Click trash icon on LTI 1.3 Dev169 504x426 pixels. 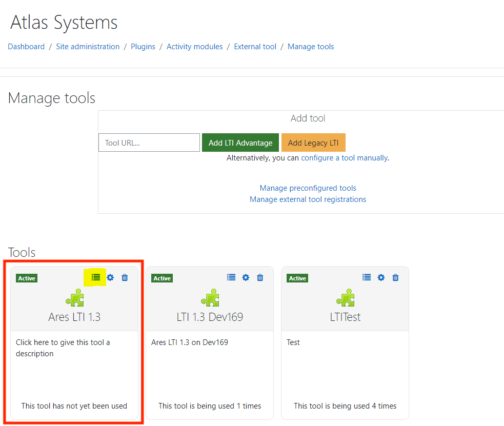[260, 277]
